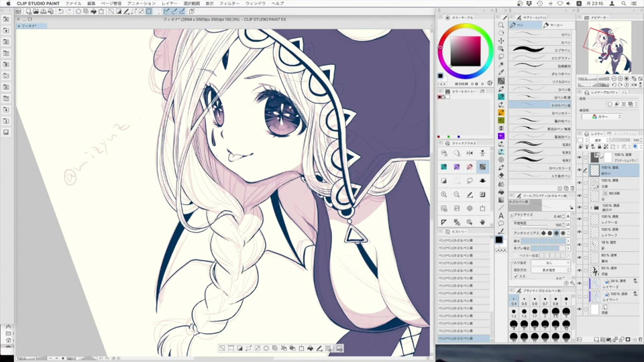Select the ペン sub tool tab
The width and height of the screenshot is (644, 362).
point(525,25)
